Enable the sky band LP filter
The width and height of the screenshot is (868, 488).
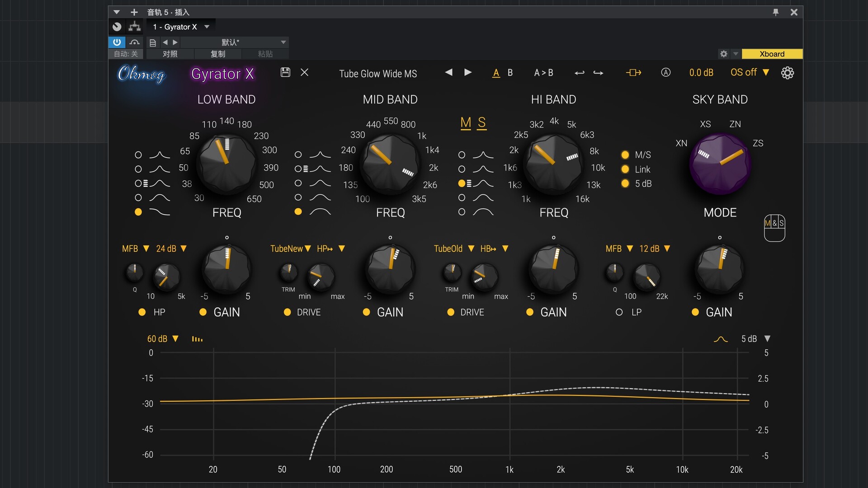[x=619, y=312]
